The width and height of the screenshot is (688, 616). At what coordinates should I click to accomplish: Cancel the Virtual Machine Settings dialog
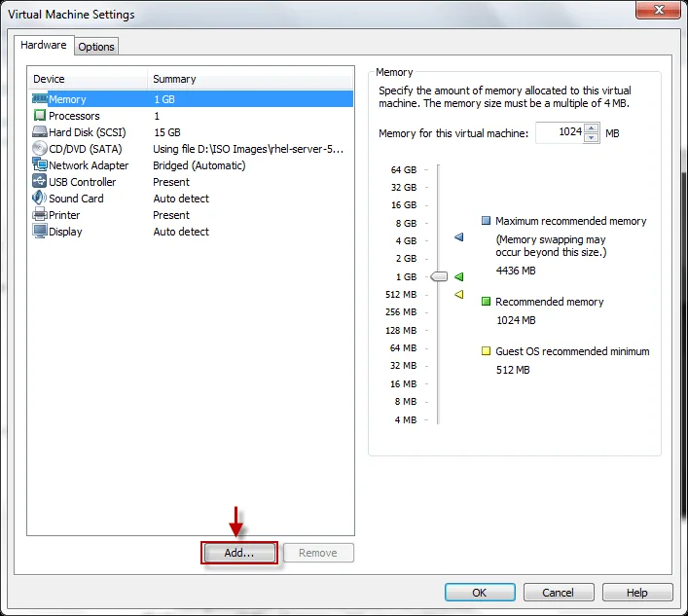coord(558,593)
